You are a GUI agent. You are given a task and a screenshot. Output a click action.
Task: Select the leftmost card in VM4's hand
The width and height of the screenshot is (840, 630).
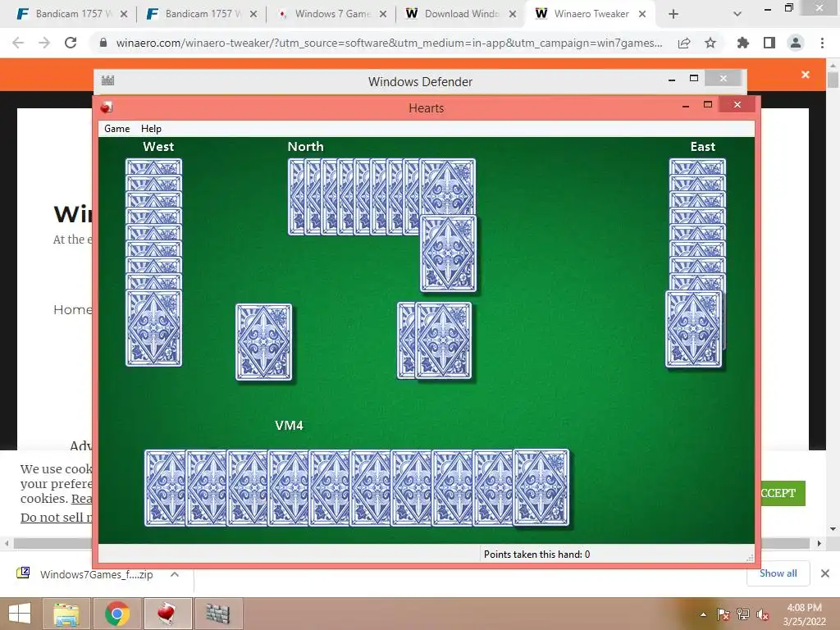(165, 487)
